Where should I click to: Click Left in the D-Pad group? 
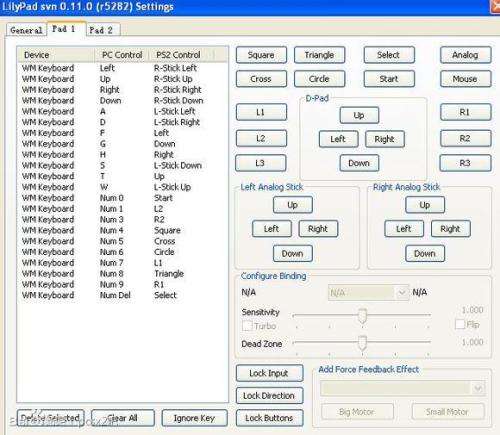(x=338, y=139)
